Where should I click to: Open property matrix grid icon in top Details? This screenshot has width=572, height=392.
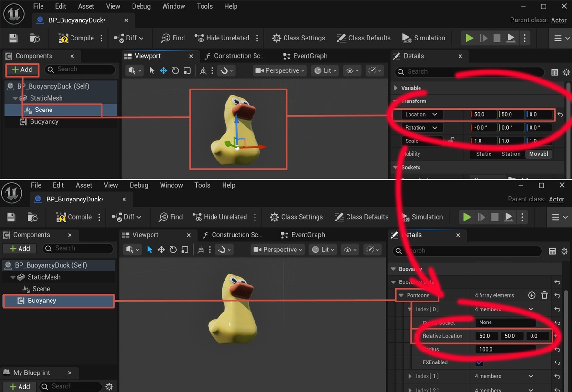tap(554, 72)
